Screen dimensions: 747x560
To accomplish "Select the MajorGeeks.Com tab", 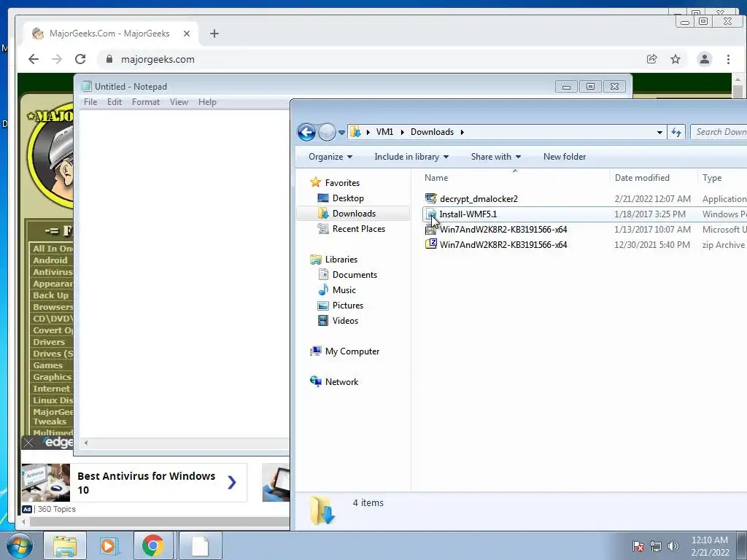I will [109, 34].
